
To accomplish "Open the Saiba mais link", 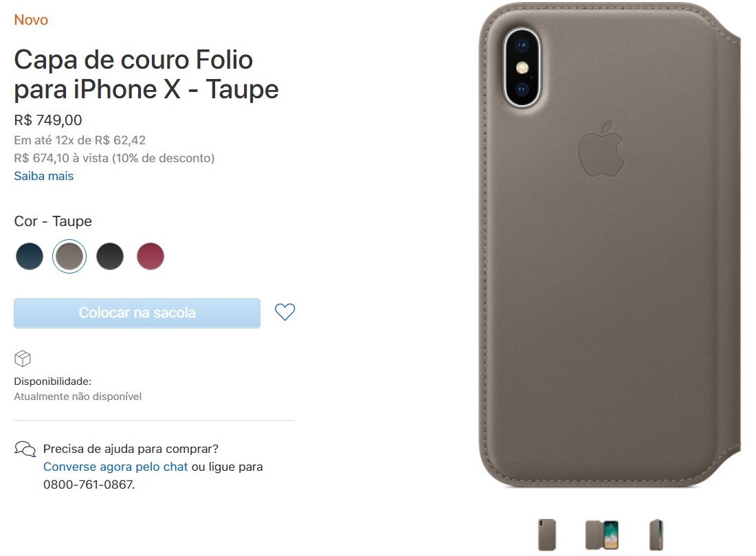I will coord(43,176).
